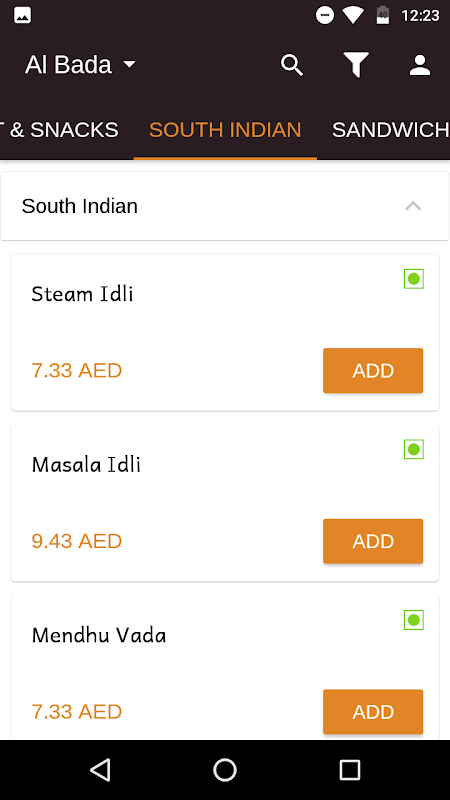Image resolution: width=450 pixels, height=800 pixels.
Task: Open the user profile icon
Action: [x=420, y=65]
